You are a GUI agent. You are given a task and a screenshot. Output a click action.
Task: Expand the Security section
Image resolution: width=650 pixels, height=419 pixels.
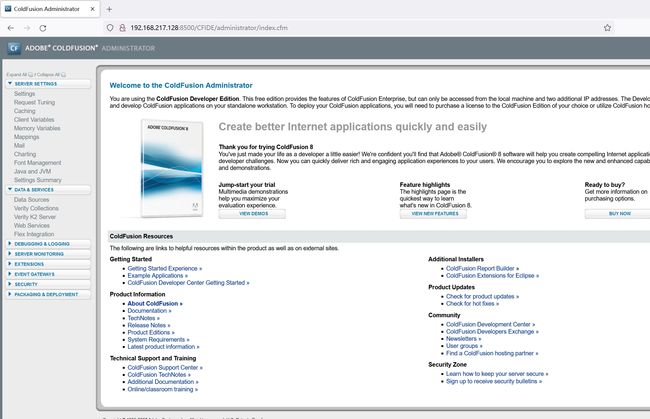pos(48,284)
